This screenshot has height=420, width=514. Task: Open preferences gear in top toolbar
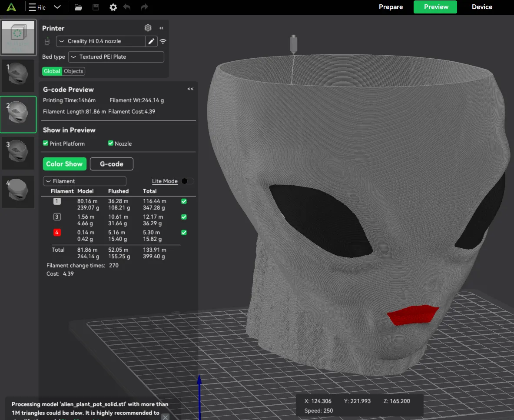pyautogui.click(x=113, y=7)
